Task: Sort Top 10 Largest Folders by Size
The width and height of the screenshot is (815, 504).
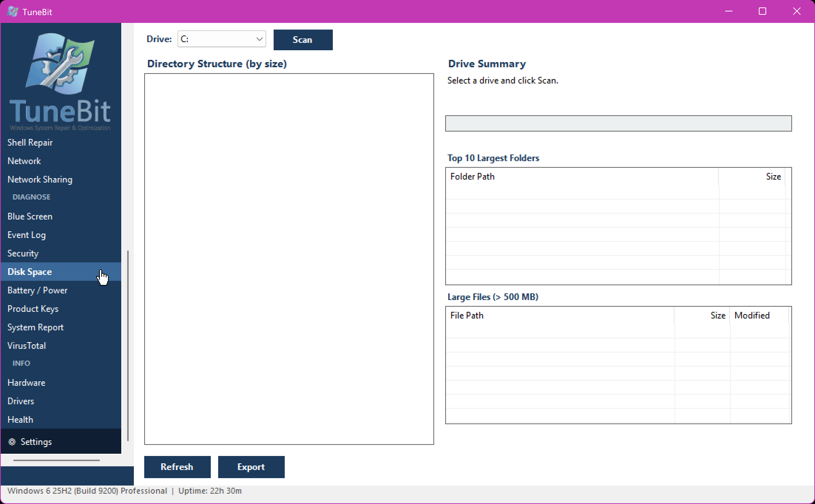Action: point(752,177)
